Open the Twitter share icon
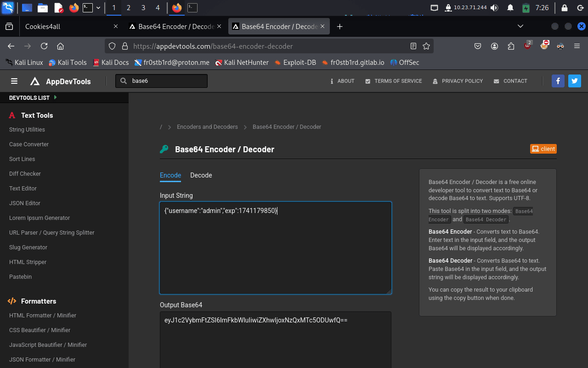This screenshot has height=368, width=588. (575, 81)
